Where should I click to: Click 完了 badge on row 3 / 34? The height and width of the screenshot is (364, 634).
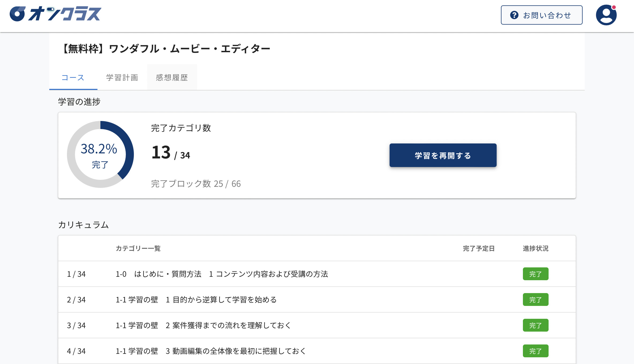[535, 325]
